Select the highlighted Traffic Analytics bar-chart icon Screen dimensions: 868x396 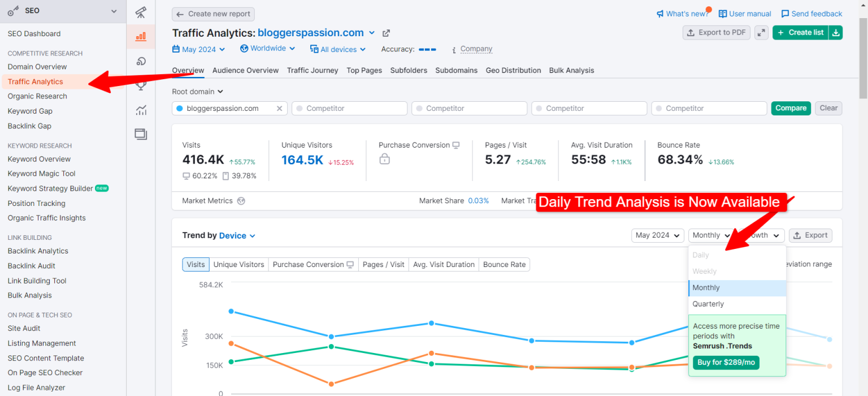pyautogui.click(x=141, y=36)
